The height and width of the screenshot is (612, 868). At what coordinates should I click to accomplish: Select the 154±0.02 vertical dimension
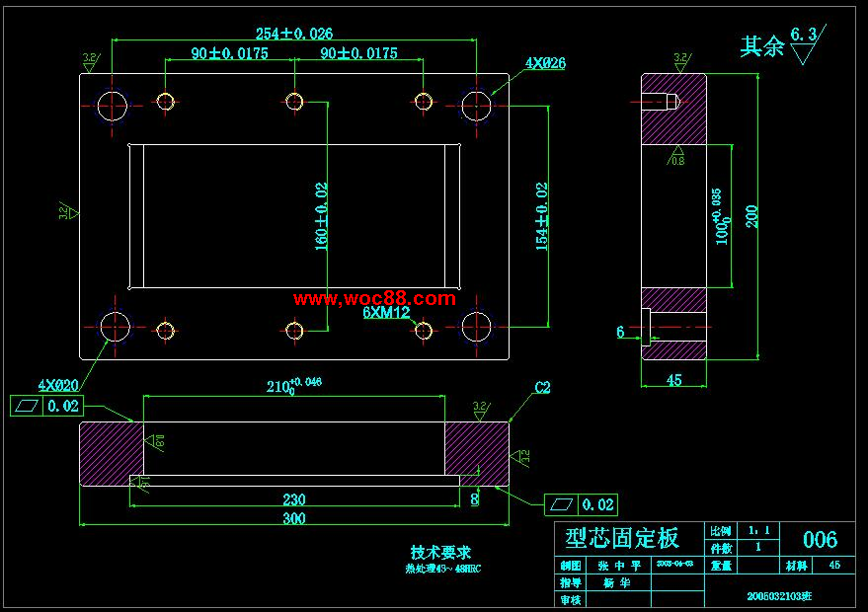pyautogui.click(x=542, y=216)
